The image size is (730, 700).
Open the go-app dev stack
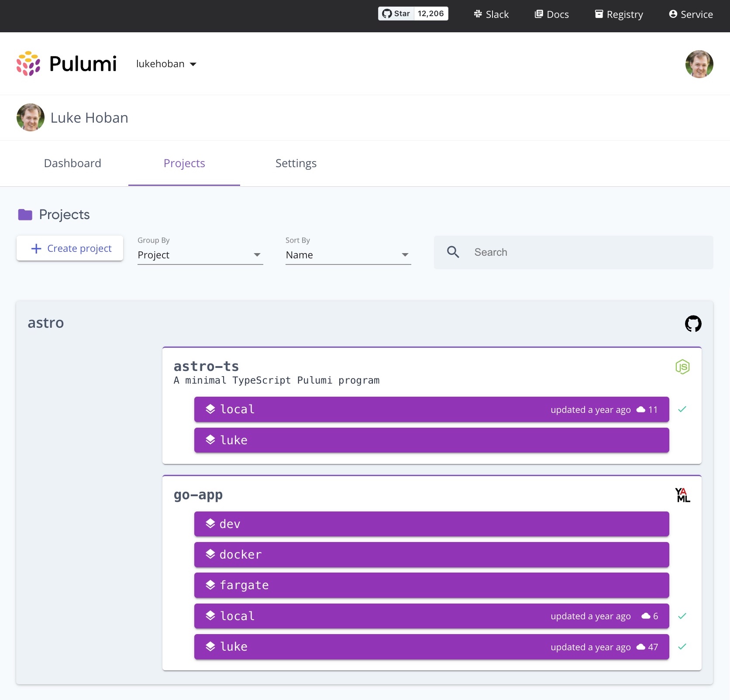(x=431, y=524)
